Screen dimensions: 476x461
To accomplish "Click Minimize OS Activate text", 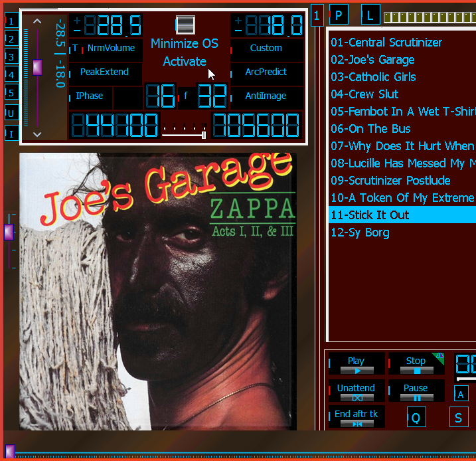I will [x=185, y=52].
